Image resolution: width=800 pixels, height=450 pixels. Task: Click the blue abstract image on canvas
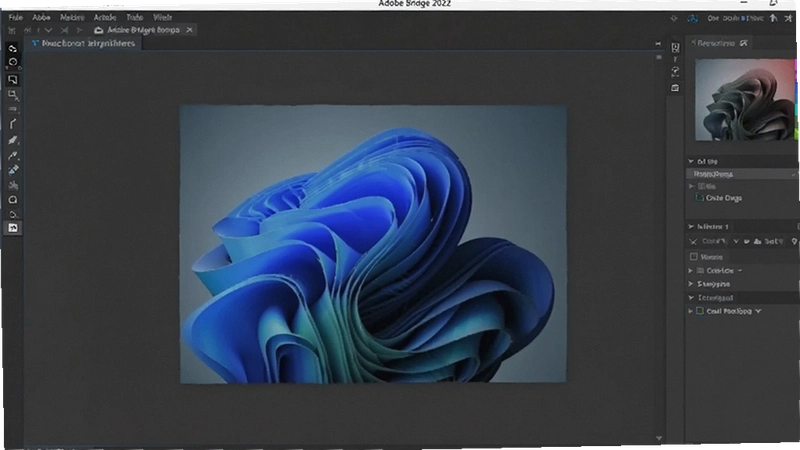[x=373, y=244]
